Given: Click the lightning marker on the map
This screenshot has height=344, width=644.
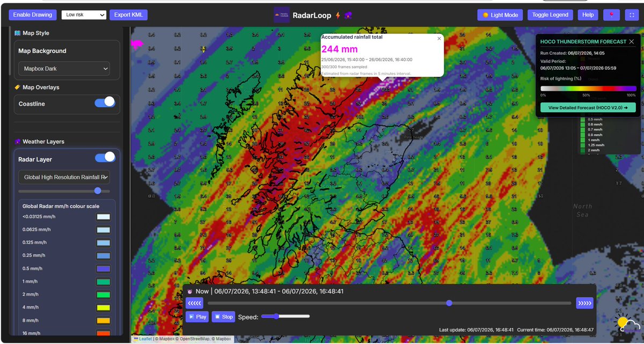Looking at the screenshot, I should (x=203, y=49).
